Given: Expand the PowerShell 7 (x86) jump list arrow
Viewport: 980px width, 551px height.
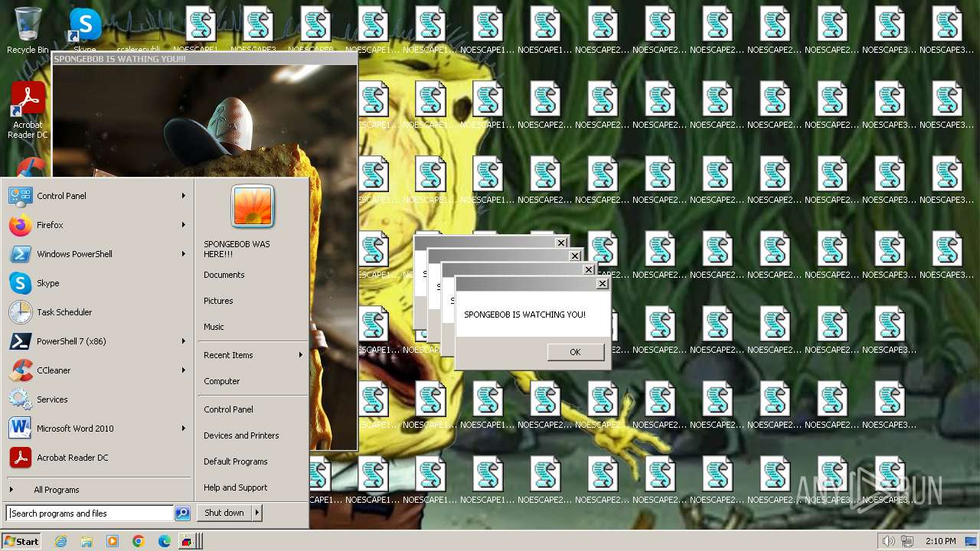Looking at the screenshot, I should click(x=184, y=341).
